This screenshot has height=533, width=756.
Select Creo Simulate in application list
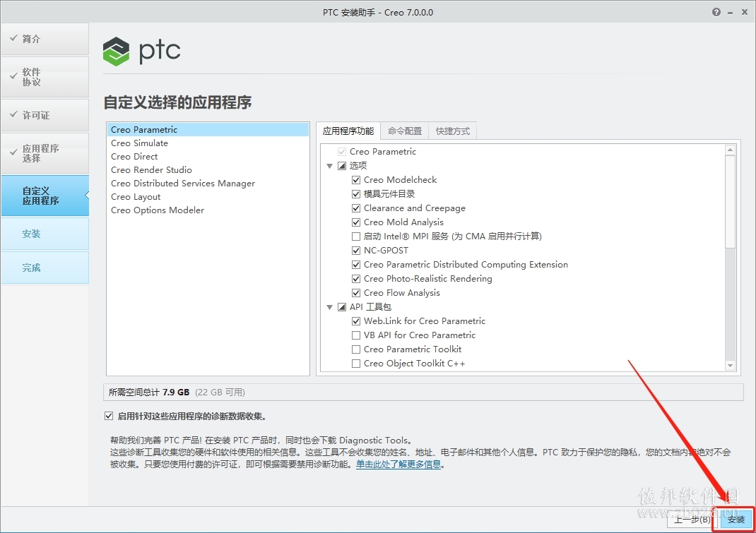point(208,143)
